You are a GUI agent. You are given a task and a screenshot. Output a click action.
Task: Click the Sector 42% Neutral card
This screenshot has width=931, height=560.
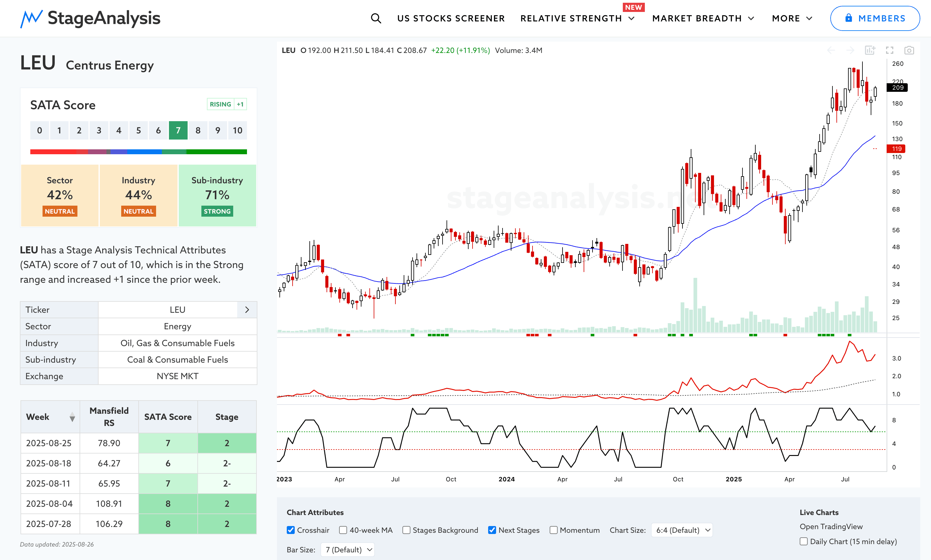[x=60, y=196]
